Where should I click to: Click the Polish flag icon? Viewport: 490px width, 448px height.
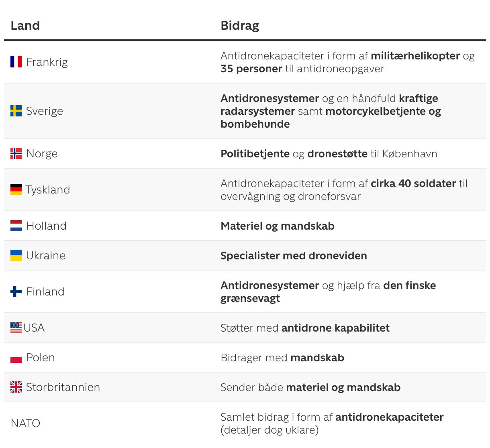pos(16,358)
